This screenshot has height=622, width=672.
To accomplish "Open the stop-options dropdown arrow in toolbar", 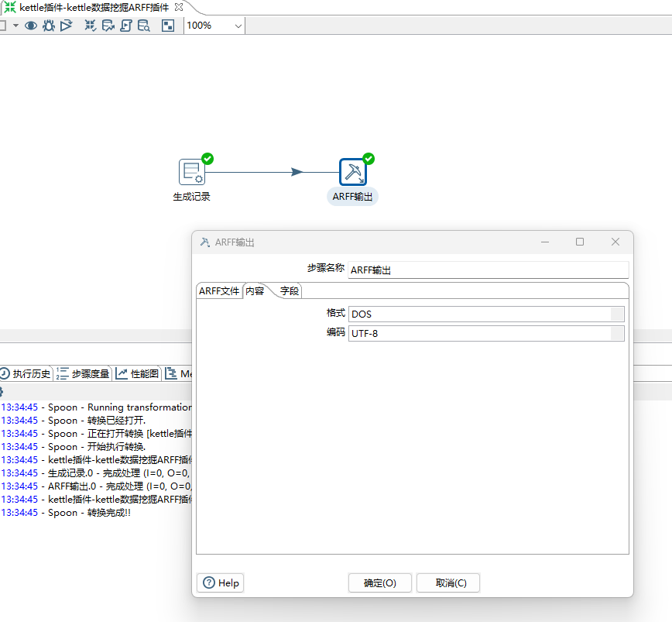I will [x=15, y=26].
